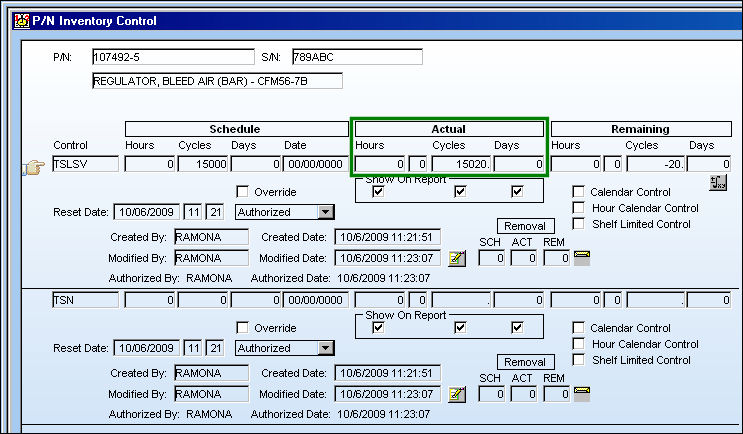Open the notes edit icon in TSN row

click(x=457, y=394)
